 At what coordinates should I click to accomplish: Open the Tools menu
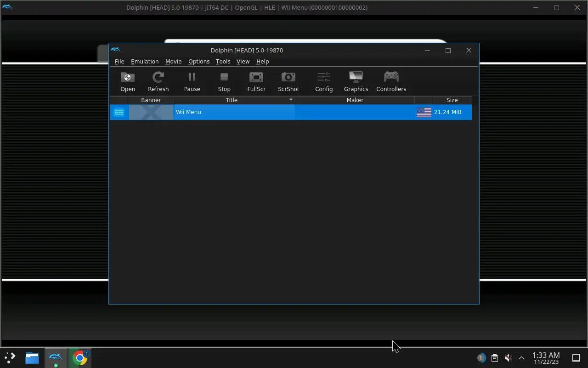point(223,62)
